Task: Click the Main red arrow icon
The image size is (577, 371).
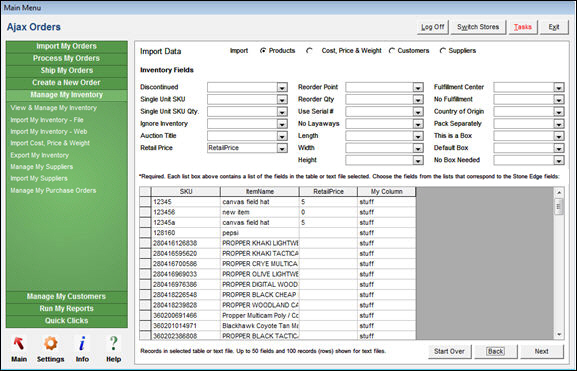Action: (19, 343)
